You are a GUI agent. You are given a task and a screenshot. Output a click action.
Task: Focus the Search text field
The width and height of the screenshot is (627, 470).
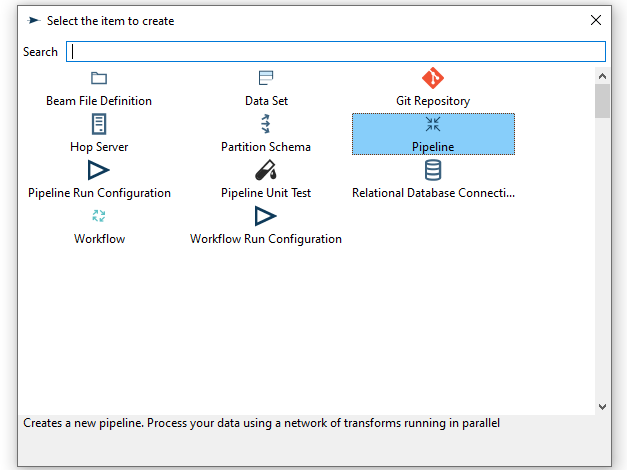(336, 51)
